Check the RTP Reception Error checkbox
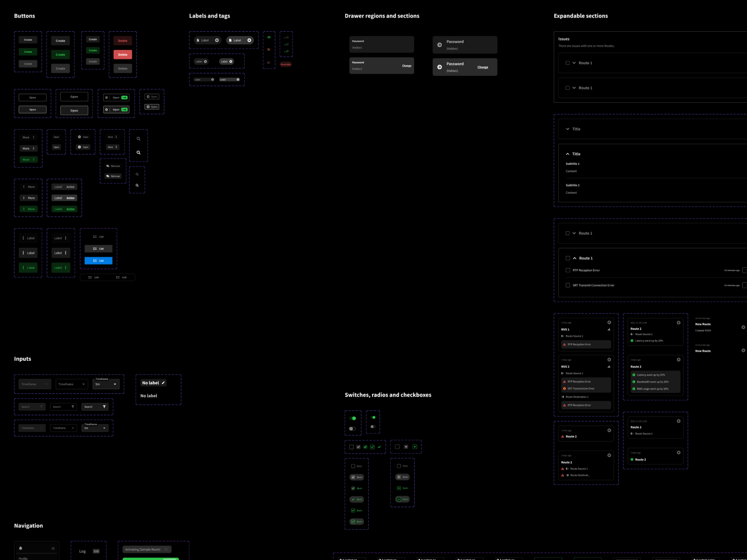 click(x=568, y=270)
